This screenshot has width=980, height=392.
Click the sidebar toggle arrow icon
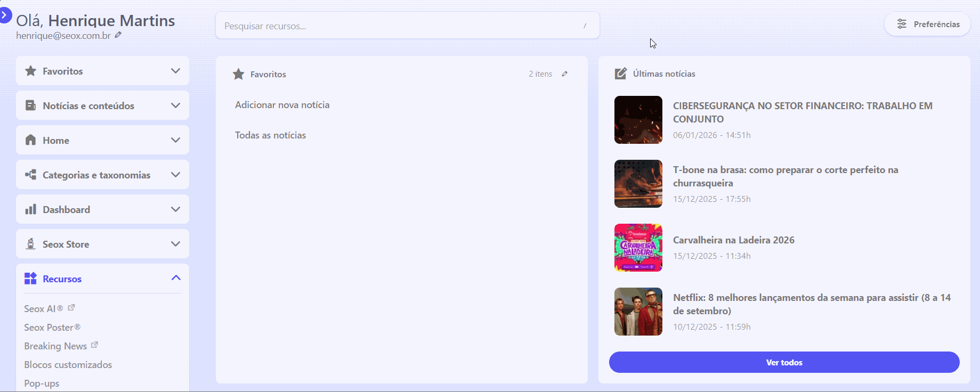point(5,15)
